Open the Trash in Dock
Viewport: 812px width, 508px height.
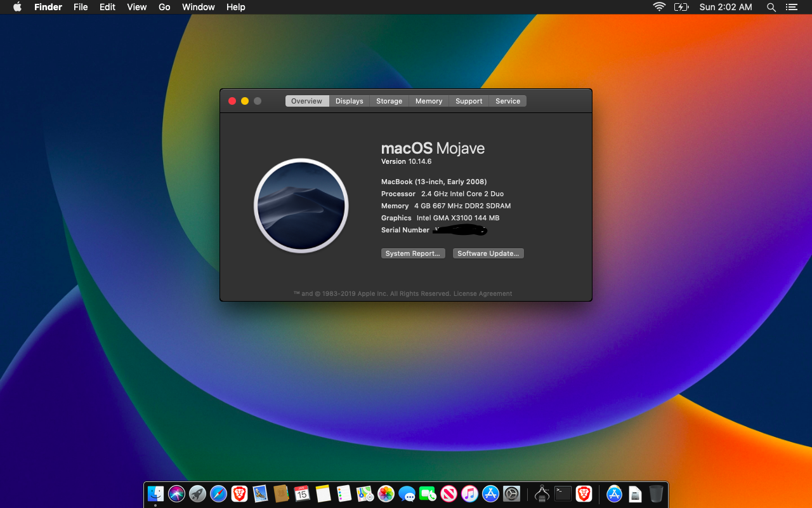pyautogui.click(x=656, y=493)
